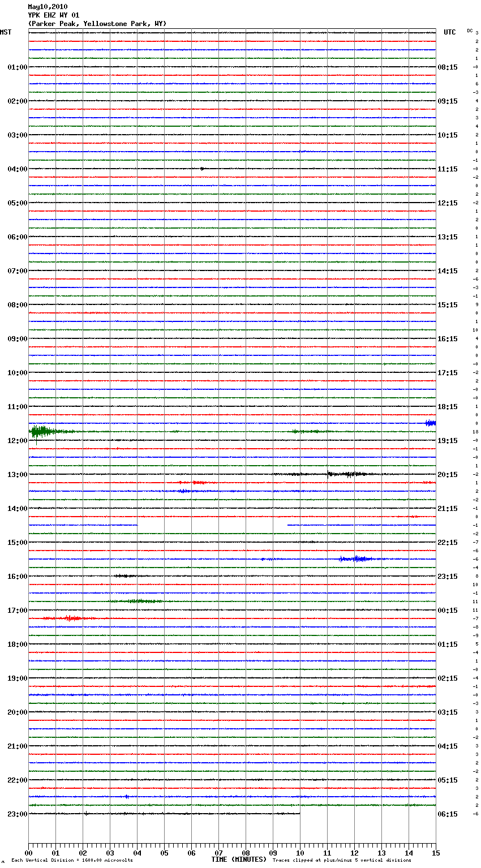
Task: Click the blue burst at the end of the 11:30 trace
Action: [431, 423]
